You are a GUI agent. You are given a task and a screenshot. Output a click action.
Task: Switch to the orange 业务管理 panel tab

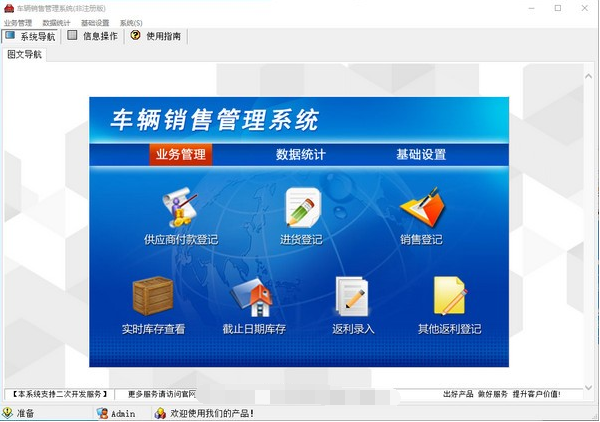pos(181,155)
